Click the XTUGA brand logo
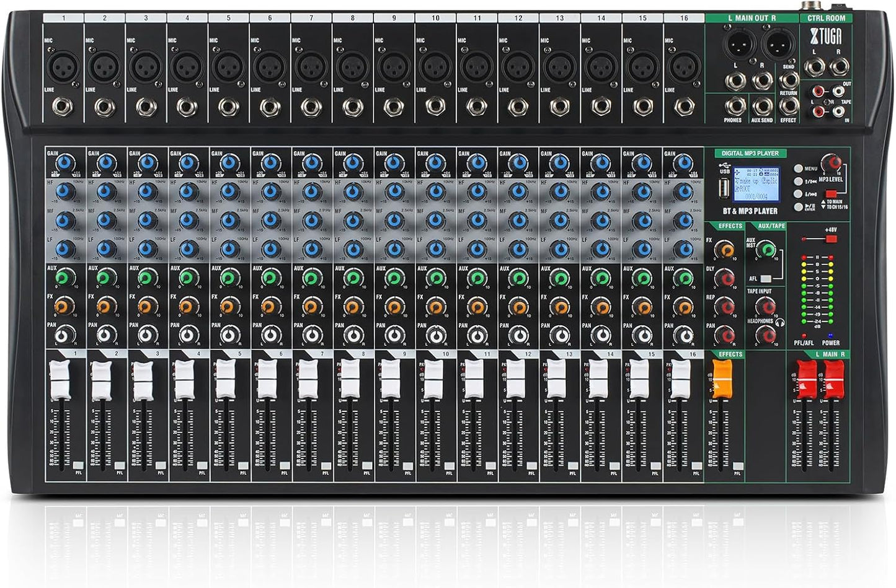 coord(825,36)
